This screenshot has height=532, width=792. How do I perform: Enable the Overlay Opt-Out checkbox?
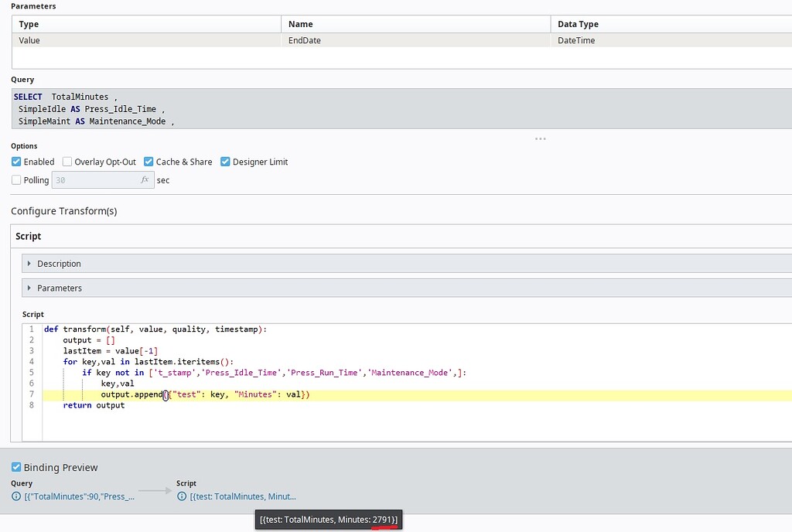(67, 162)
